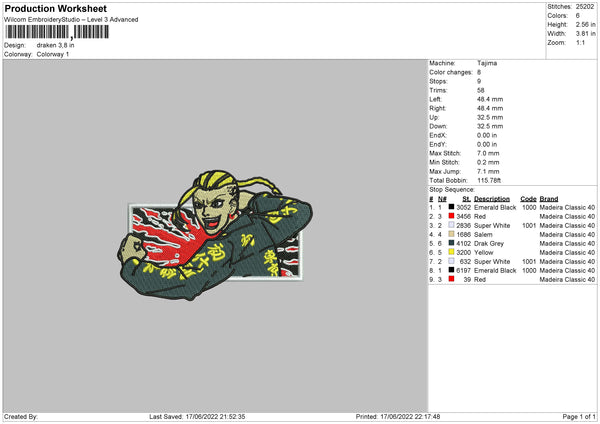Select the Zoom value 1:1
This screenshot has height=424, width=600.
(x=580, y=42)
